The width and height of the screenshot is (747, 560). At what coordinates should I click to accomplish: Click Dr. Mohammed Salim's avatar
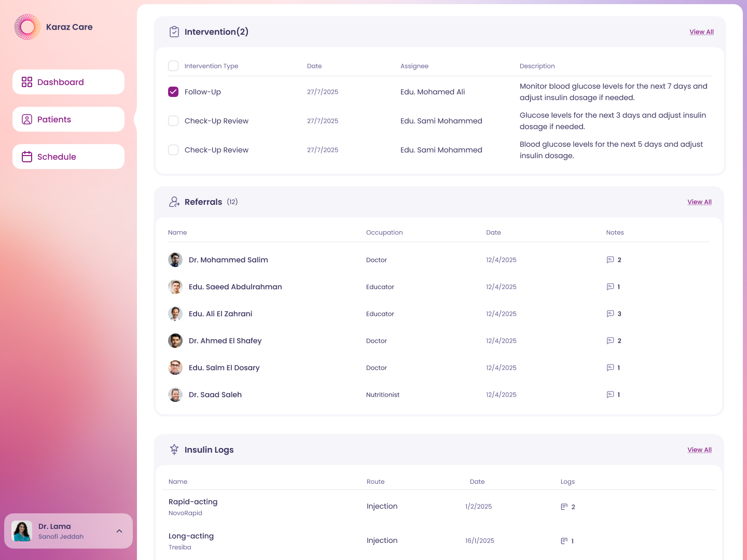(175, 260)
